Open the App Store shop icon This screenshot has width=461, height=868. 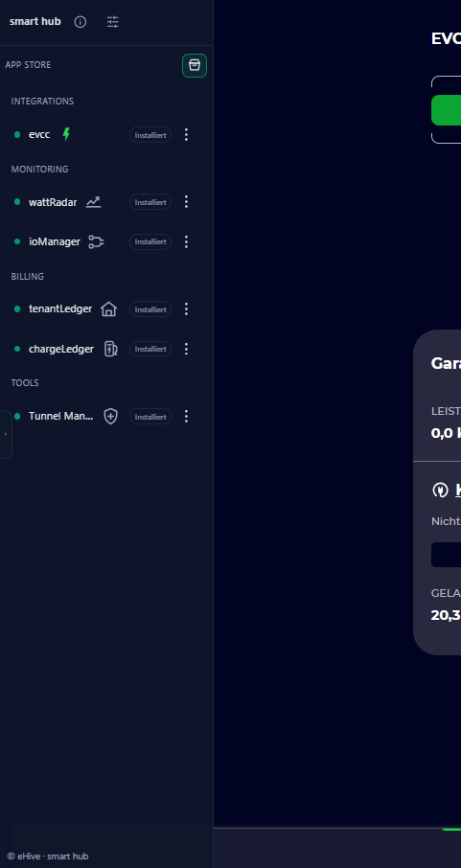(x=195, y=65)
